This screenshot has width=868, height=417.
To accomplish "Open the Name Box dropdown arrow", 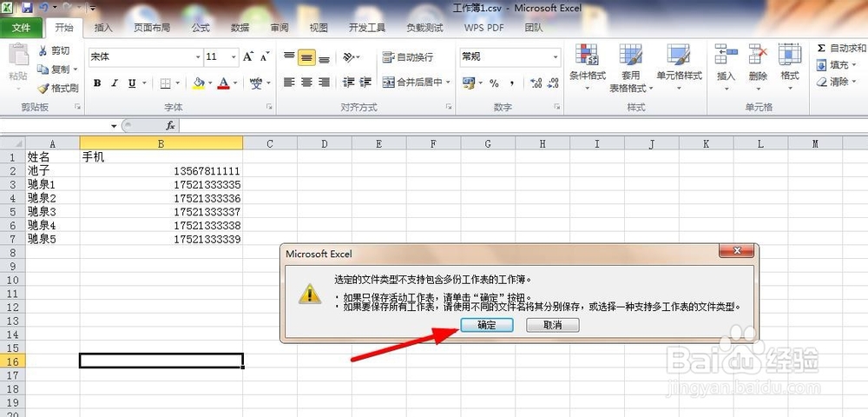I will (x=114, y=126).
